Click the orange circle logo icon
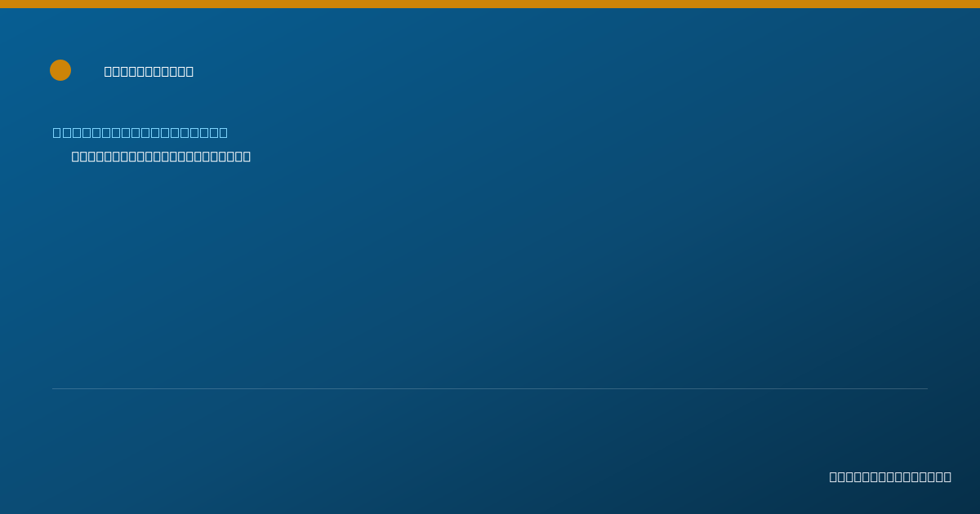 (60, 70)
